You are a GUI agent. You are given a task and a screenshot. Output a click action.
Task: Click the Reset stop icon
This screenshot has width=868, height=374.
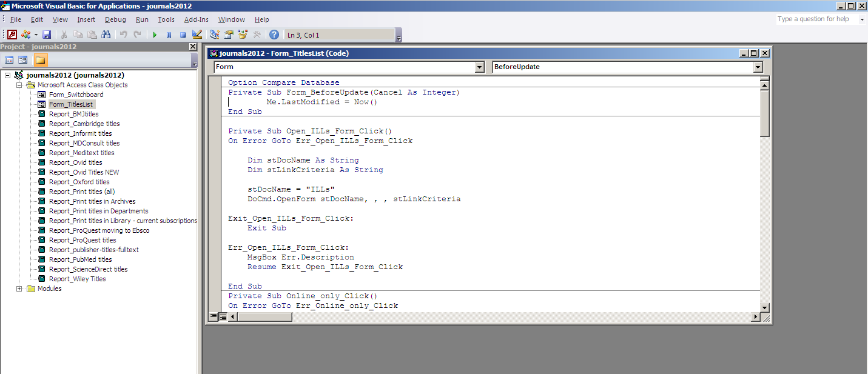[183, 35]
